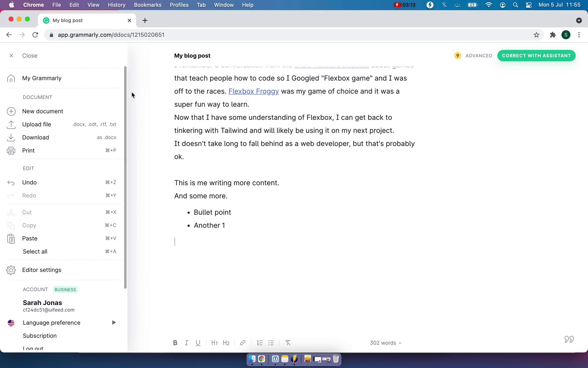Click the Undo arrow icon

[11, 183]
